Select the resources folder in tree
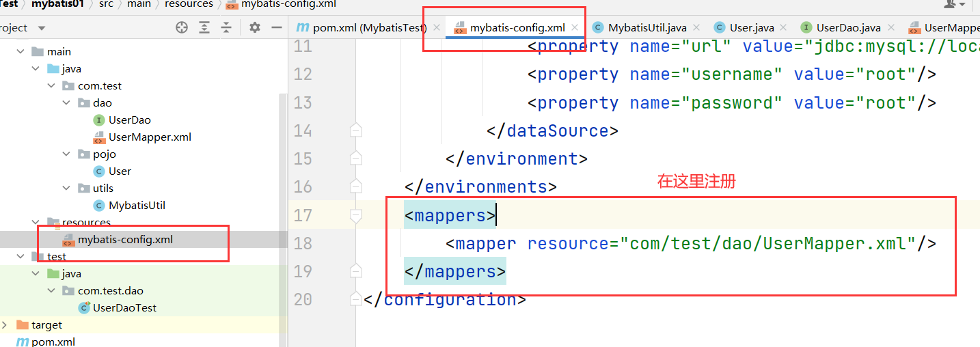Image resolution: width=980 pixels, height=347 pixels. [86, 223]
